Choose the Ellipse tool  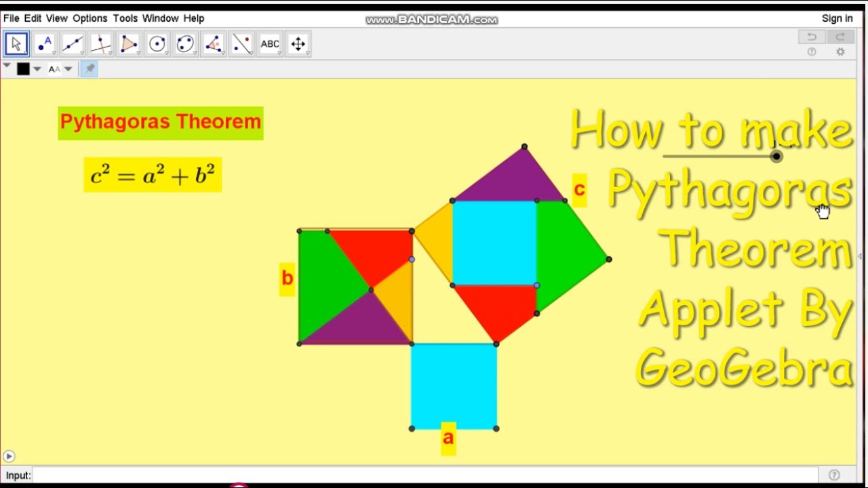pyautogui.click(x=185, y=44)
